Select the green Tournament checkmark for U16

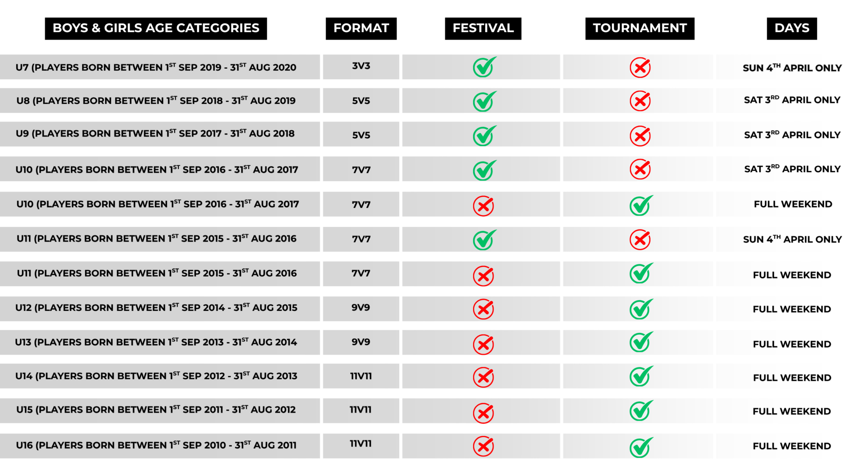coord(640,447)
